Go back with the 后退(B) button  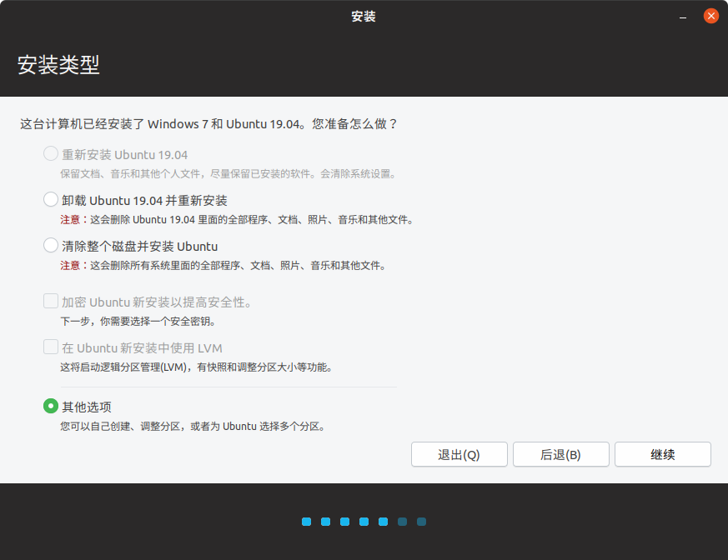tap(561, 454)
